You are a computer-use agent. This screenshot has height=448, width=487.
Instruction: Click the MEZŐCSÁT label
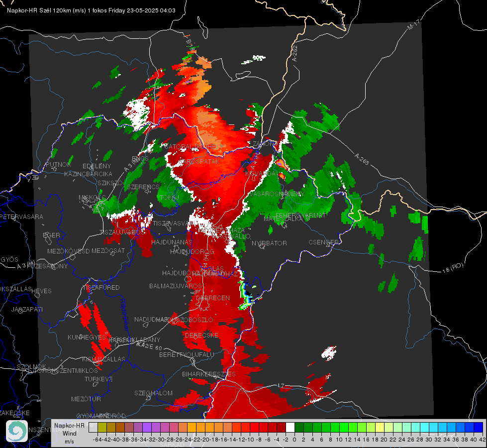tap(108, 250)
